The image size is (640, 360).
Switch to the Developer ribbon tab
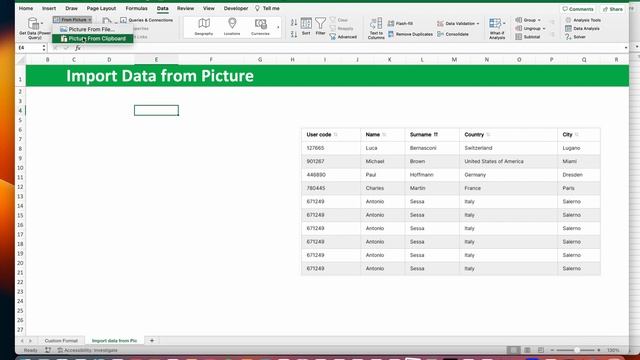tap(236, 8)
